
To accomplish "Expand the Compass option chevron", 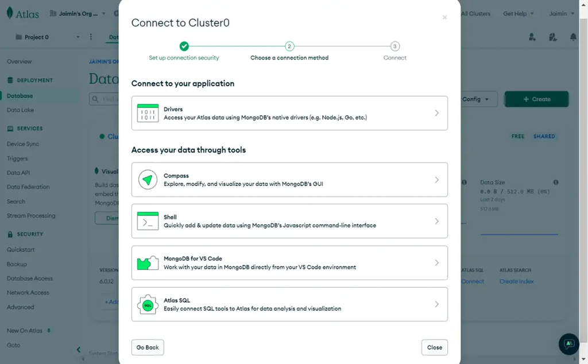I will [436, 180].
